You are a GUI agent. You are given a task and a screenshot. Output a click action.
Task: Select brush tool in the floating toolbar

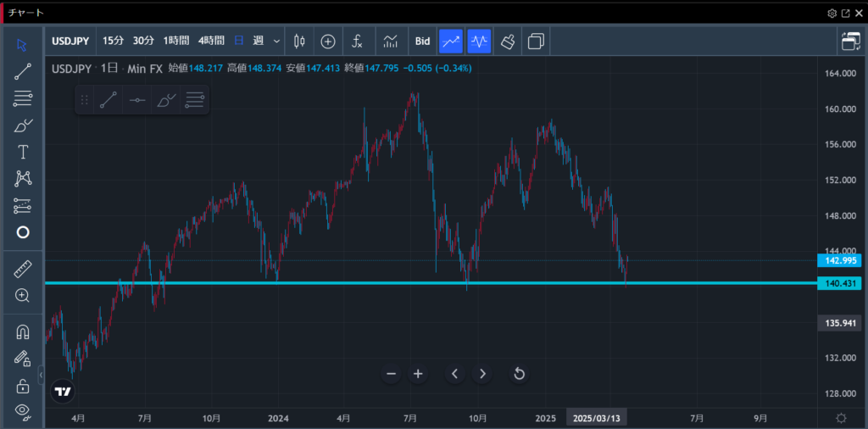coord(166,100)
